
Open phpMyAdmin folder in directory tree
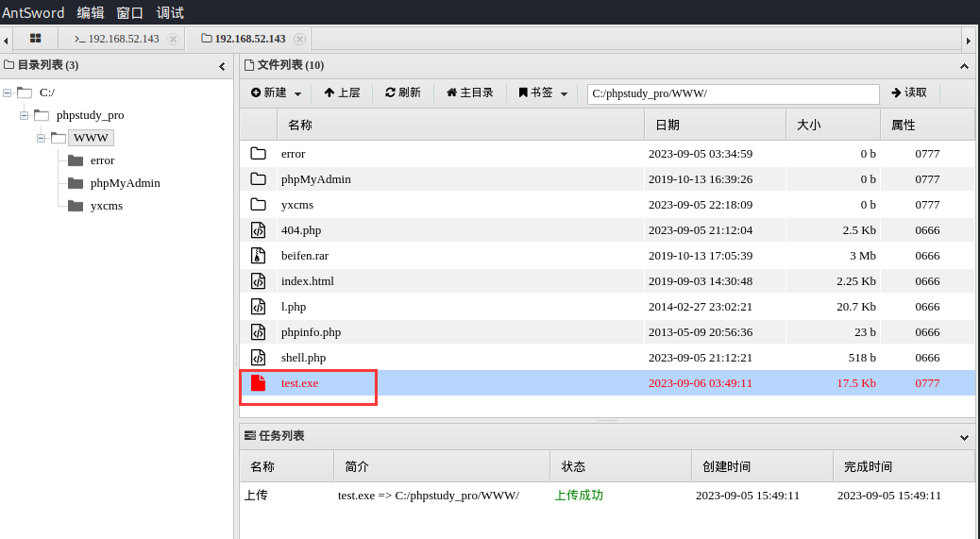tap(125, 183)
